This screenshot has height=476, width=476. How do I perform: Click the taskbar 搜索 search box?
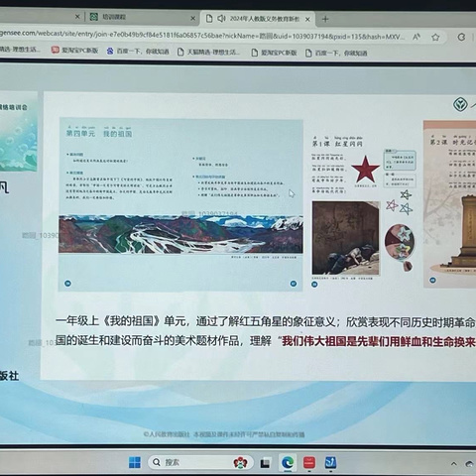pos(200,462)
